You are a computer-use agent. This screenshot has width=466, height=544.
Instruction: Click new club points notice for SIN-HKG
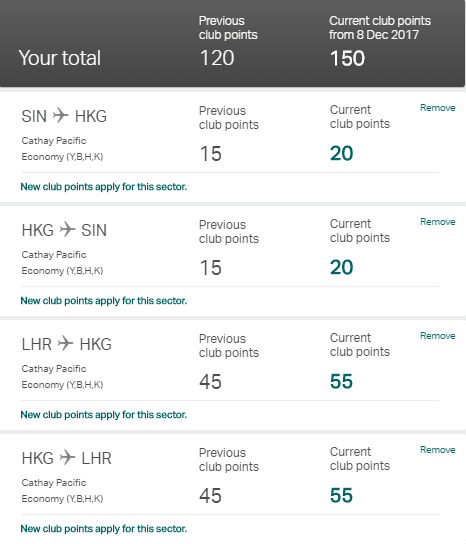pos(104,187)
